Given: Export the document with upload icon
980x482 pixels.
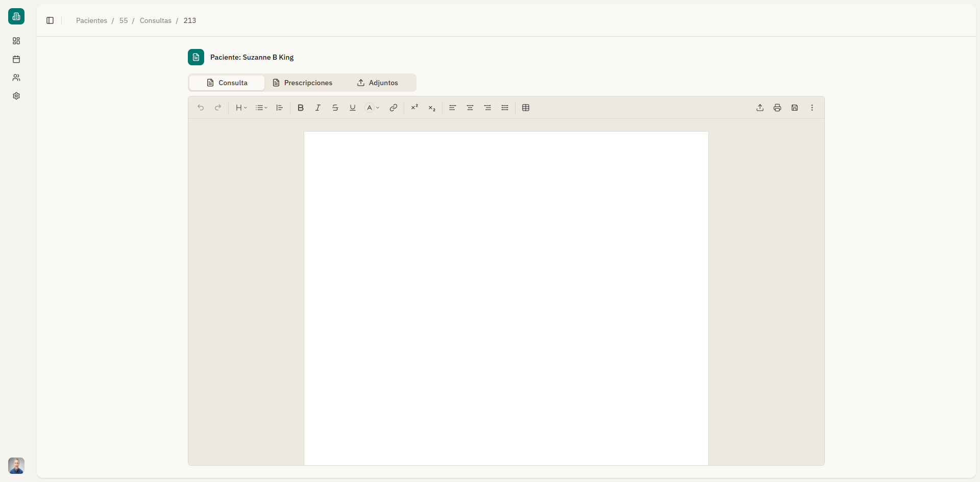Looking at the screenshot, I should tap(760, 108).
